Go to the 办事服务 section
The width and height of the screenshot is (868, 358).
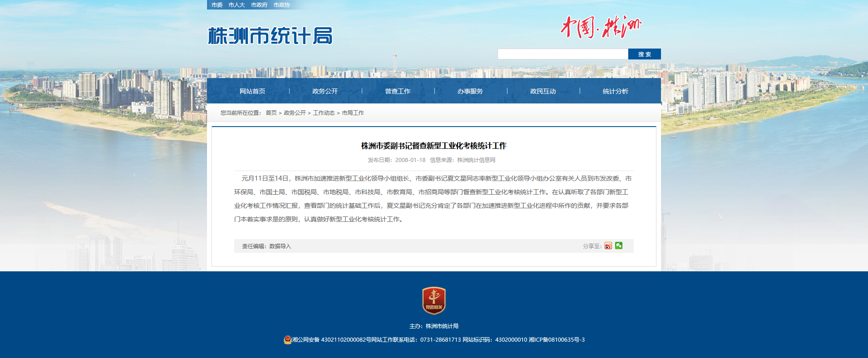(x=470, y=91)
